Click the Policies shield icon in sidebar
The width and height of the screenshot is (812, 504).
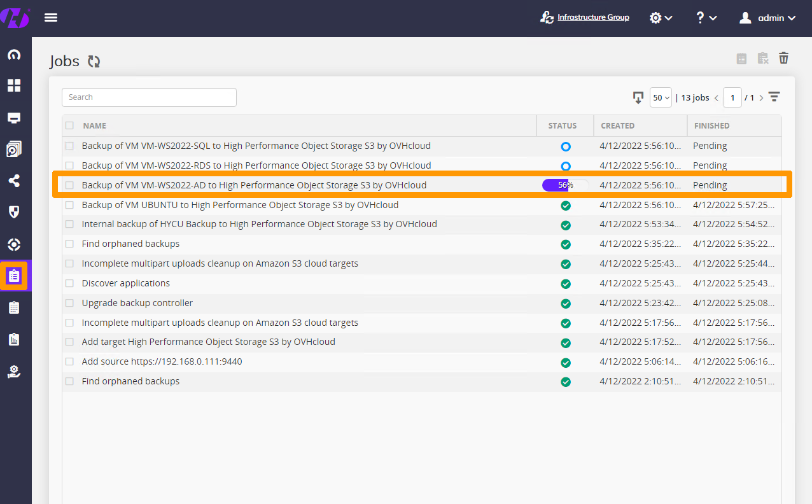[x=14, y=213]
